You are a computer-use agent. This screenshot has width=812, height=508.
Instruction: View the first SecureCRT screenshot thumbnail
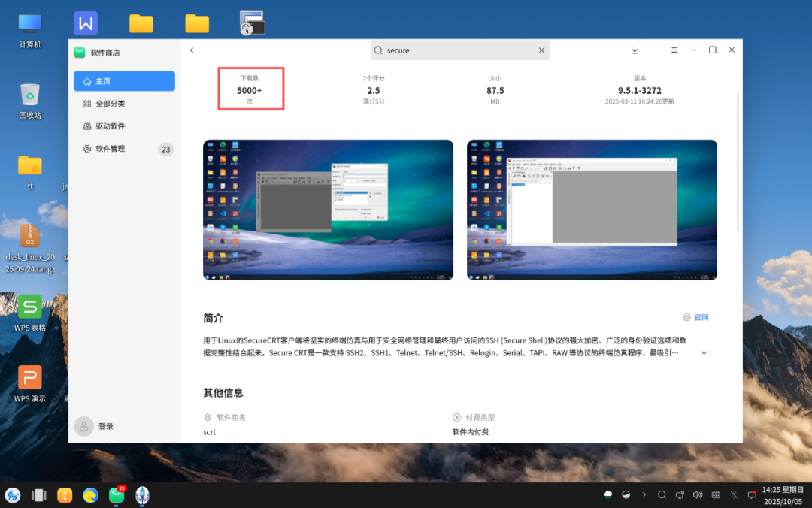328,210
